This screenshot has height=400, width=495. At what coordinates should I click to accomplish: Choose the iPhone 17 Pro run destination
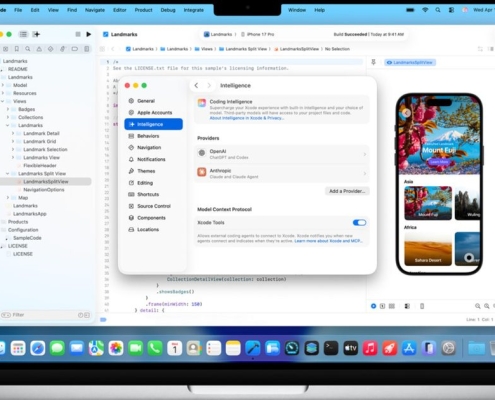tap(257, 34)
